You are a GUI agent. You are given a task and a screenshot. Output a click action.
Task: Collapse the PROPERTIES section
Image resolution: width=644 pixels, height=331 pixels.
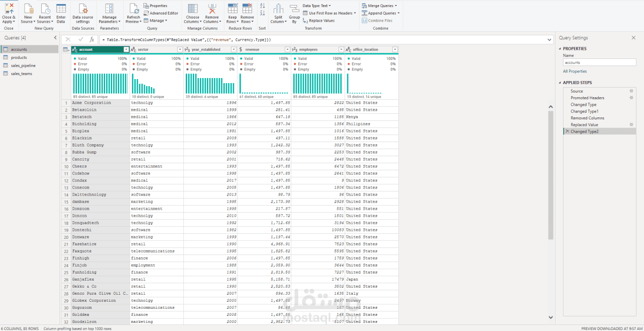pos(560,49)
